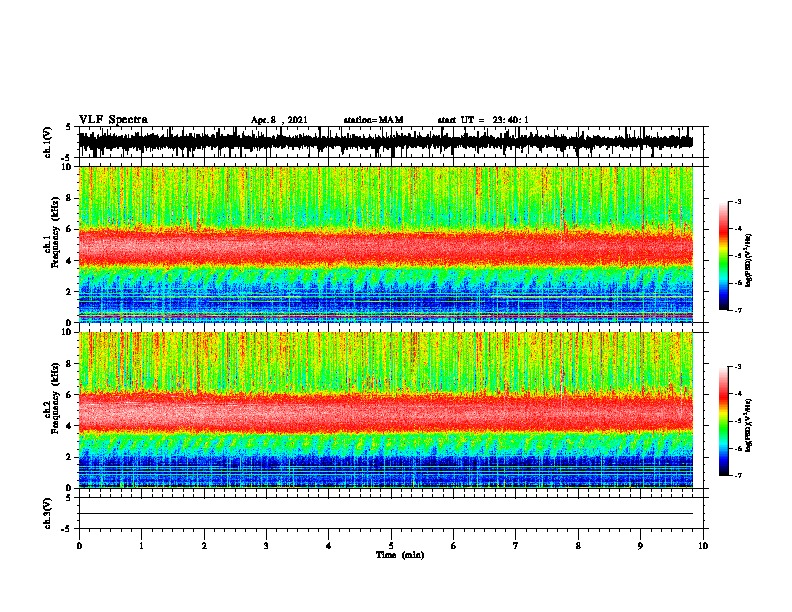This screenshot has height=612, width=792.
Task: Click the "-3" tick on ch.1 colorbar
Action: [x=737, y=201]
